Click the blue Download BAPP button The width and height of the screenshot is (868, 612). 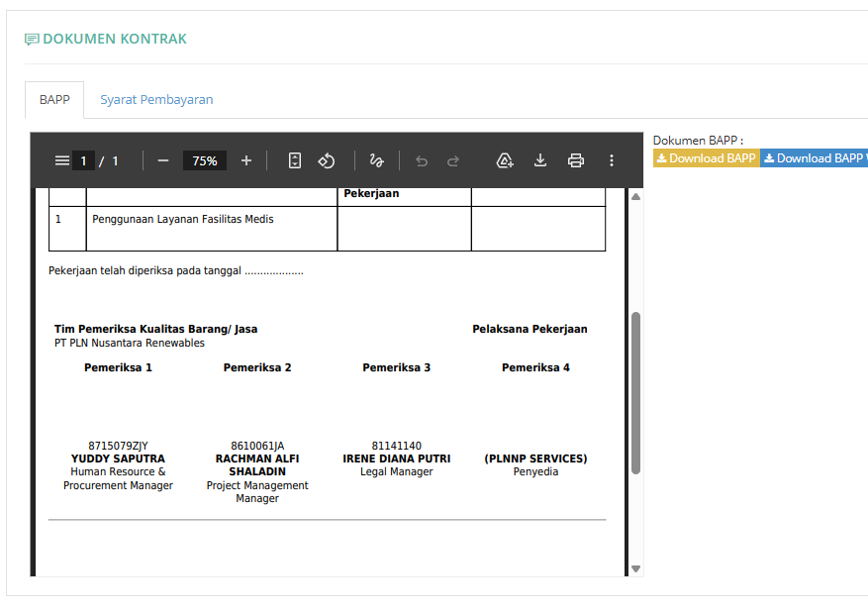[x=815, y=158]
